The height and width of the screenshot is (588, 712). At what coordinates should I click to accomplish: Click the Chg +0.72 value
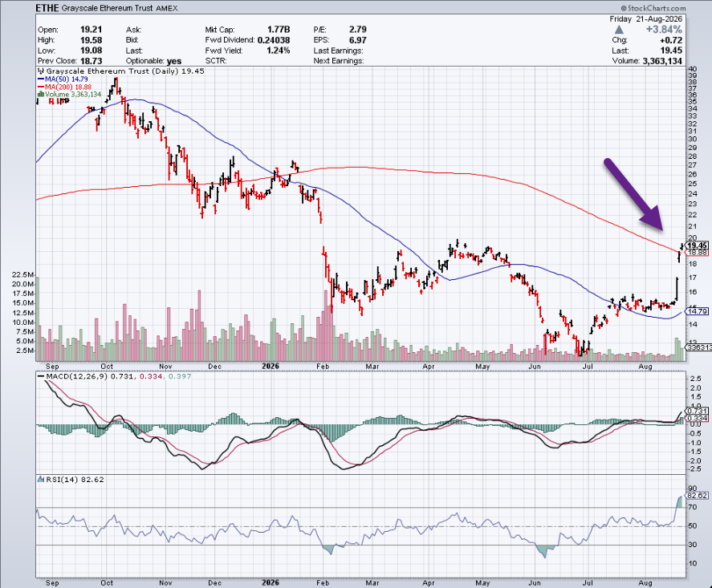pos(671,40)
